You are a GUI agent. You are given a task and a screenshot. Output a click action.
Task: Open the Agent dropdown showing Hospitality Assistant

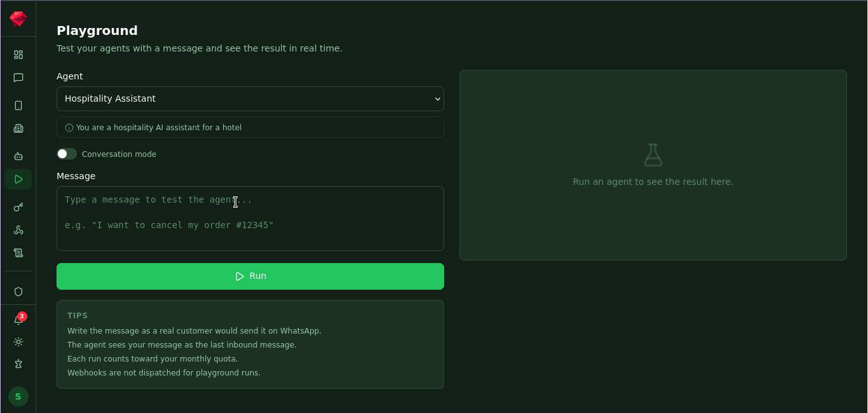(250, 99)
